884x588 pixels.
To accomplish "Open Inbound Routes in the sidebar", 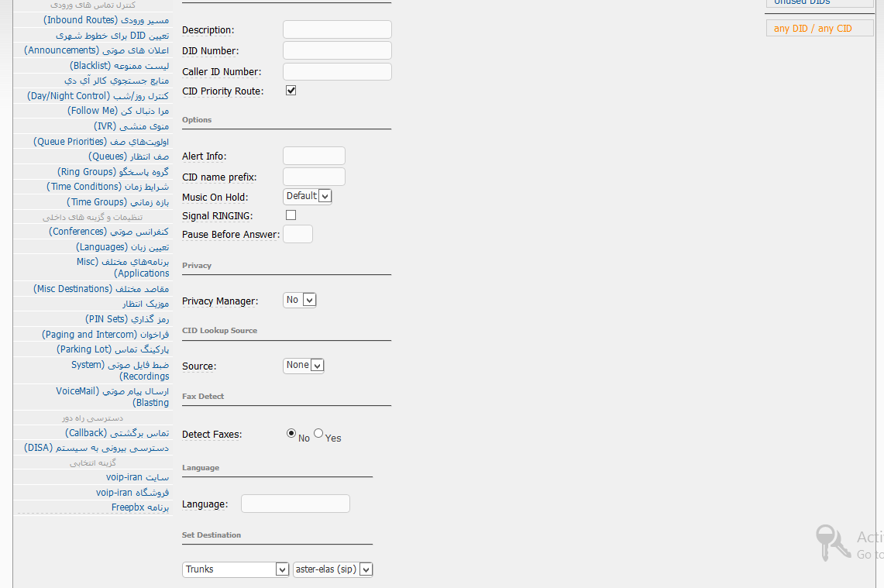I will pyautogui.click(x=106, y=20).
